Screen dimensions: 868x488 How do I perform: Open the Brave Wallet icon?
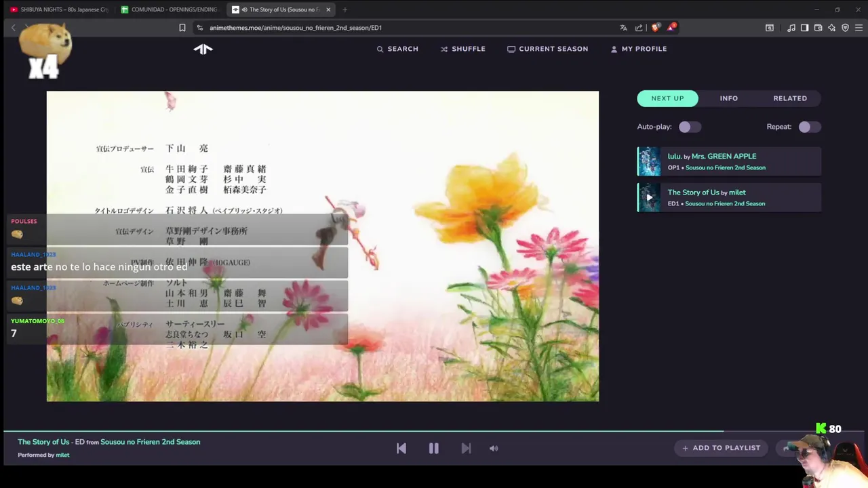(x=818, y=28)
